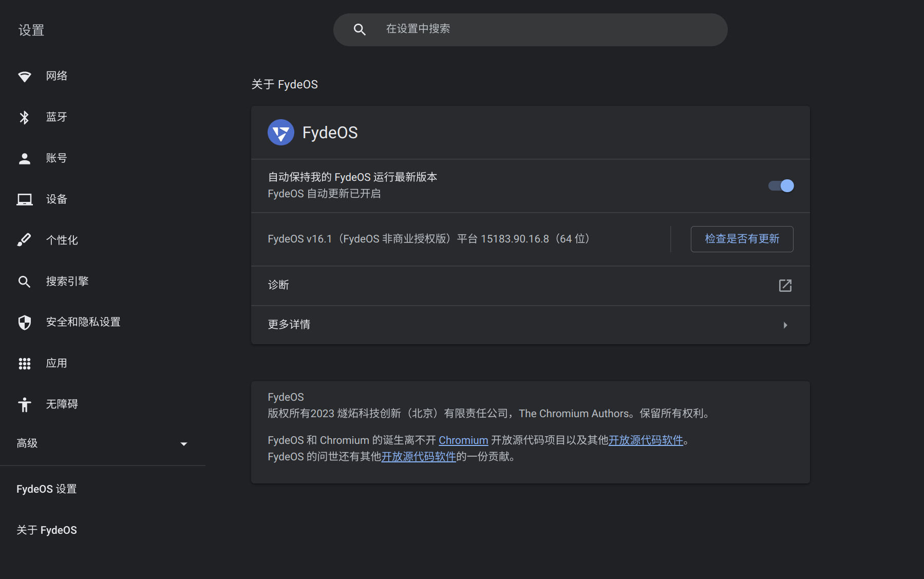The height and width of the screenshot is (579, 924).
Task: Click the laptop device icon
Action: pyautogui.click(x=24, y=199)
